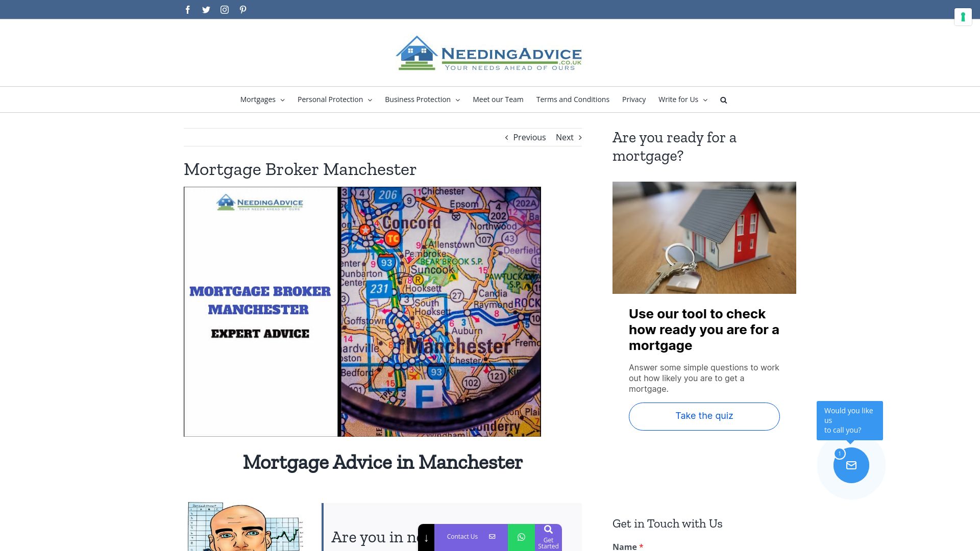Image resolution: width=980 pixels, height=551 pixels.
Task: Click the Take the quiz button
Action: 704,416
